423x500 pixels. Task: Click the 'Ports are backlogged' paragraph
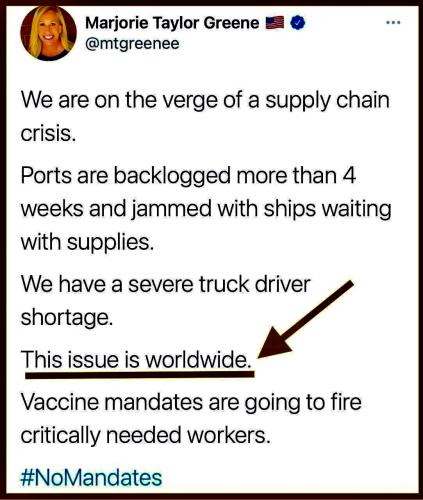[206, 208]
